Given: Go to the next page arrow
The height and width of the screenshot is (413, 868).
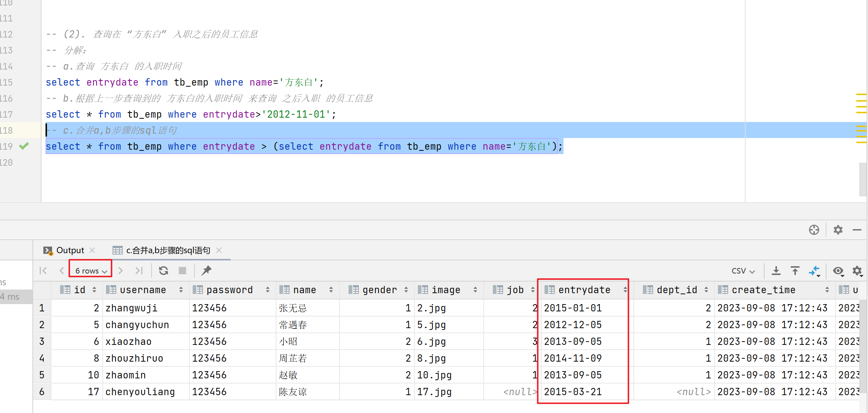Looking at the screenshot, I should [x=121, y=271].
